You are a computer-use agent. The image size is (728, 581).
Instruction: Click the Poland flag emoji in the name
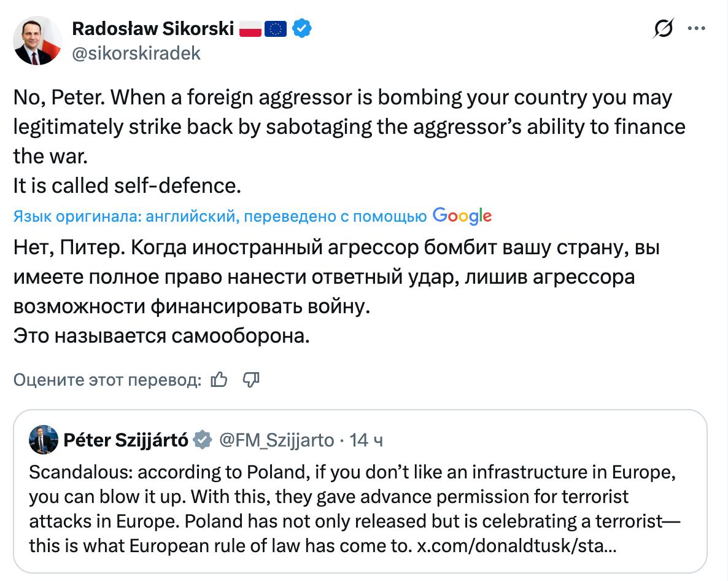250,28
